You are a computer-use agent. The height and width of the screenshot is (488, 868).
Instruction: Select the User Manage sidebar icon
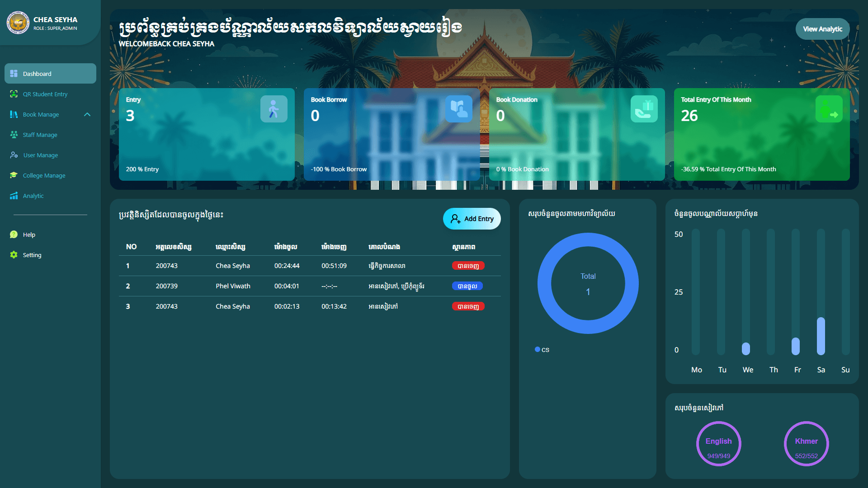point(14,155)
